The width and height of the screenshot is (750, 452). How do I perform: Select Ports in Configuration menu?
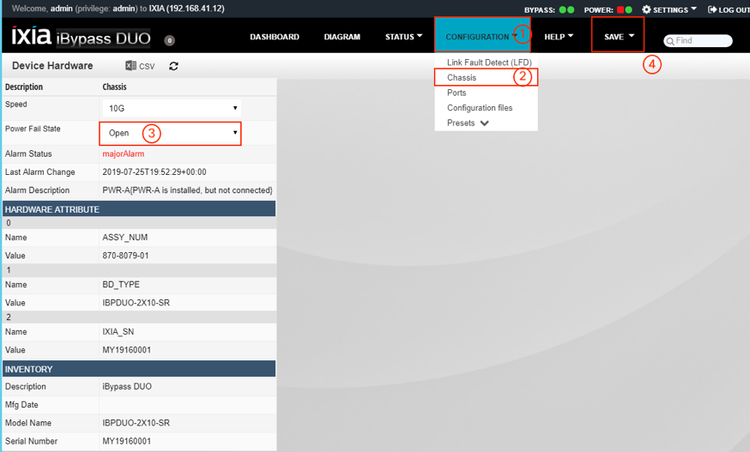[x=456, y=93]
